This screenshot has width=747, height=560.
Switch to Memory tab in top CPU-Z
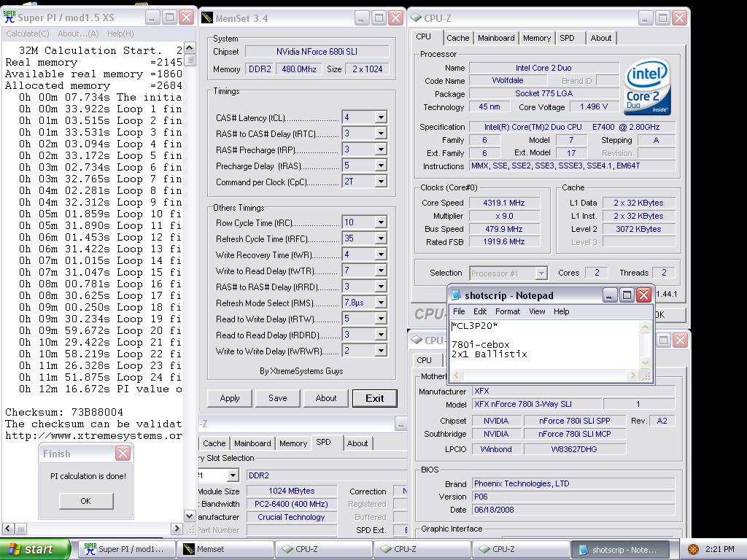pos(536,38)
